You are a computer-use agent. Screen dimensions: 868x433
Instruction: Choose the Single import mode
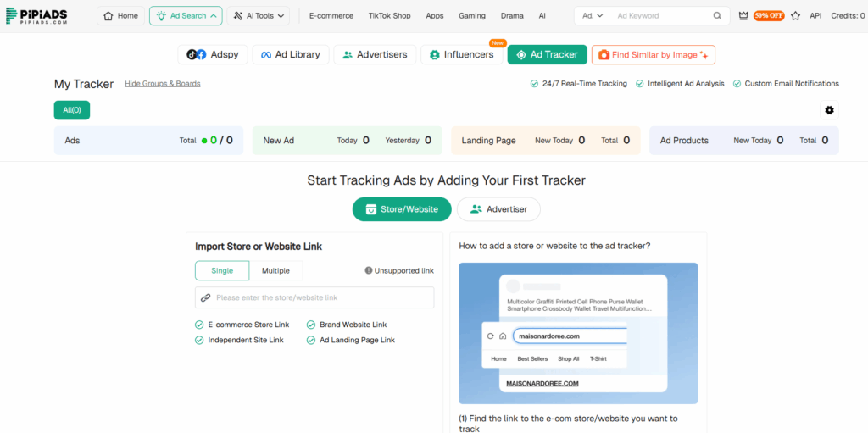[x=222, y=271]
